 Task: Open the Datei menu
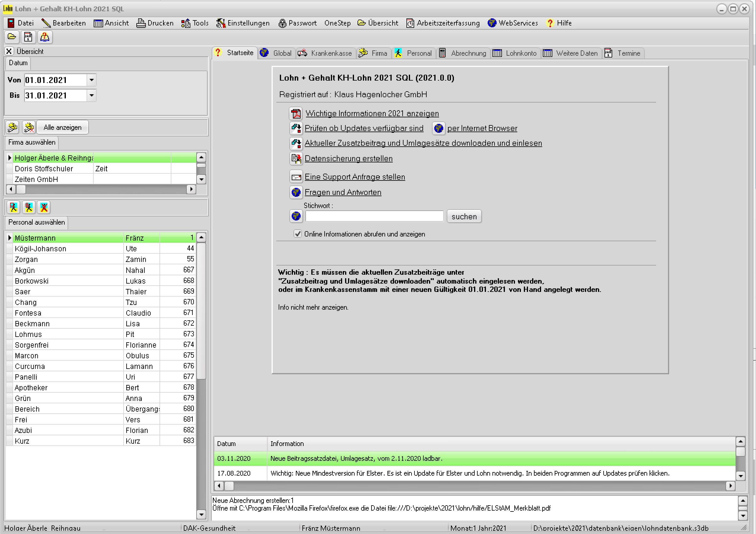(21, 23)
